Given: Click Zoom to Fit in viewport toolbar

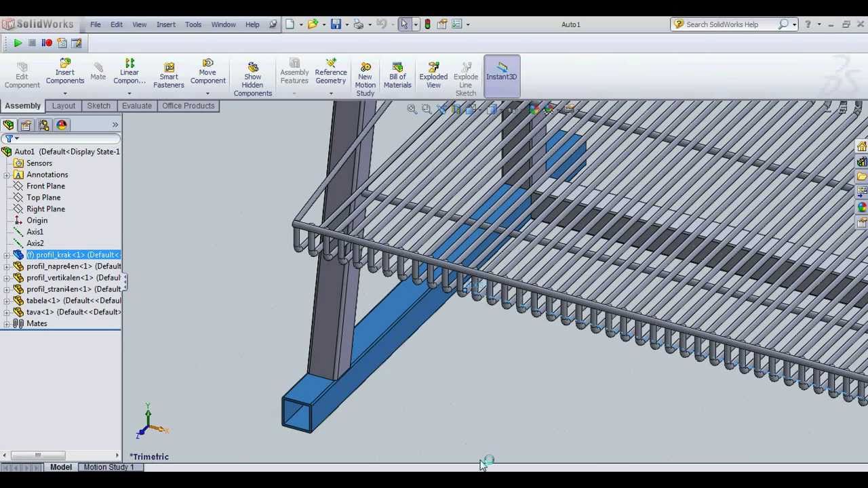Looking at the screenshot, I should pyautogui.click(x=412, y=109).
